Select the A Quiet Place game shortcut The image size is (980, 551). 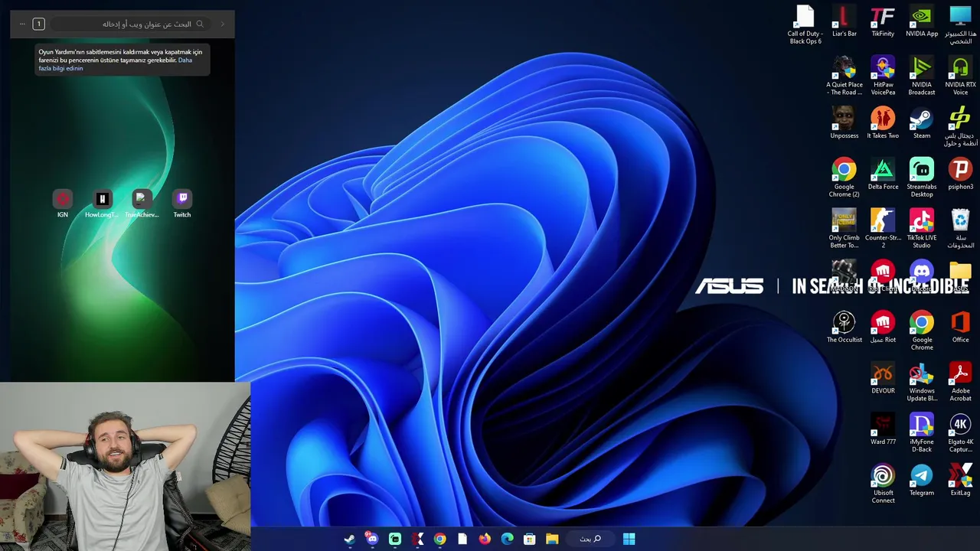(x=844, y=76)
